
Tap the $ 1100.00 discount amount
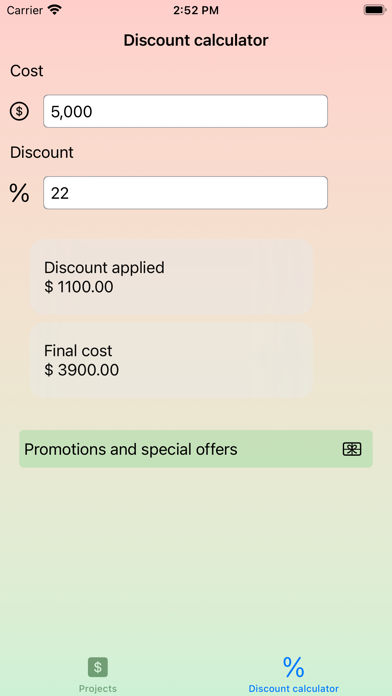pyautogui.click(x=79, y=287)
